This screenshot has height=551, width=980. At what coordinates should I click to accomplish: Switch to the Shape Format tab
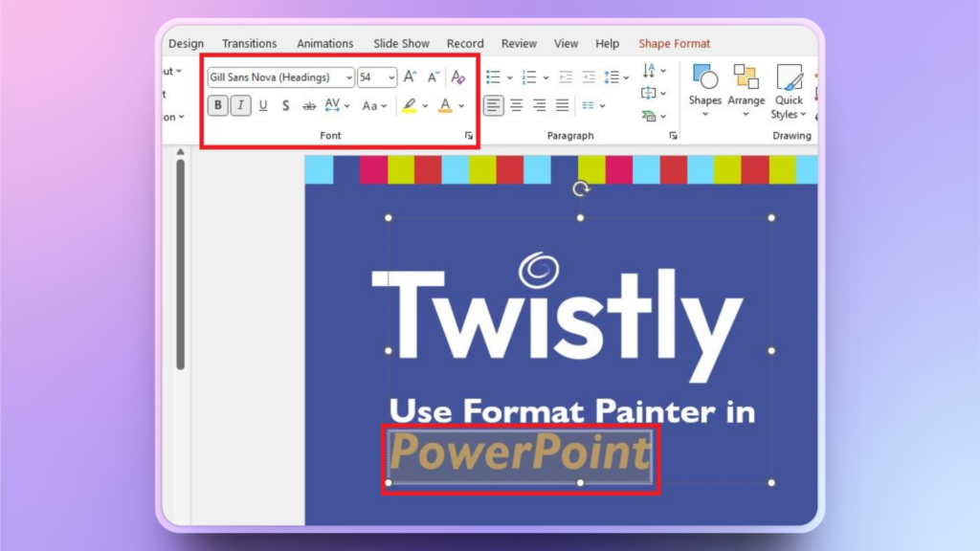coord(674,44)
